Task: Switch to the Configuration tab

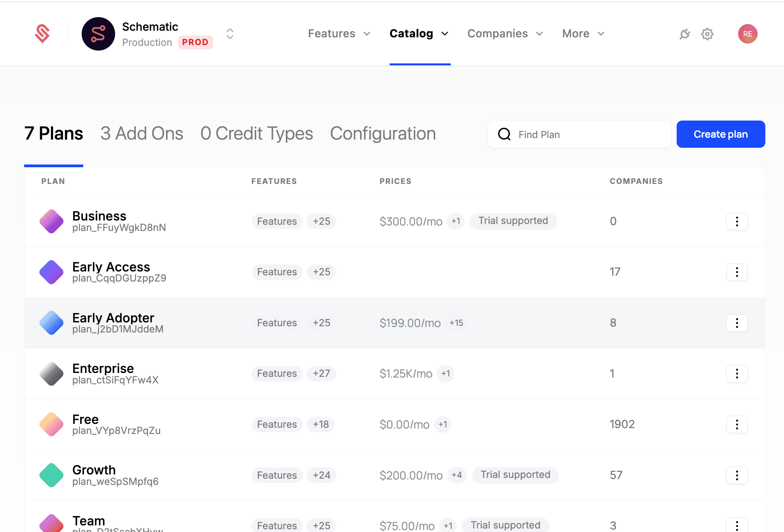Action: click(x=383, y=134)
